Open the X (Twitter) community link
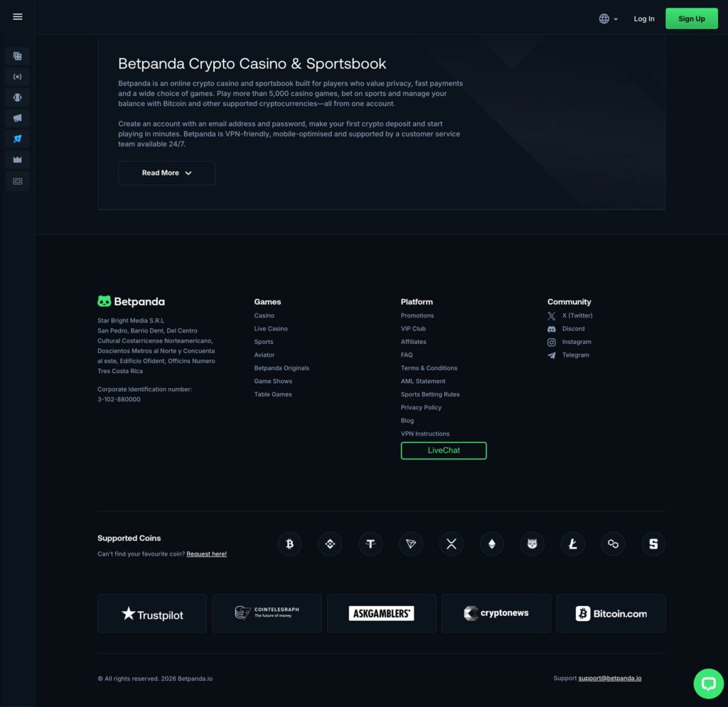 [570, 316]
